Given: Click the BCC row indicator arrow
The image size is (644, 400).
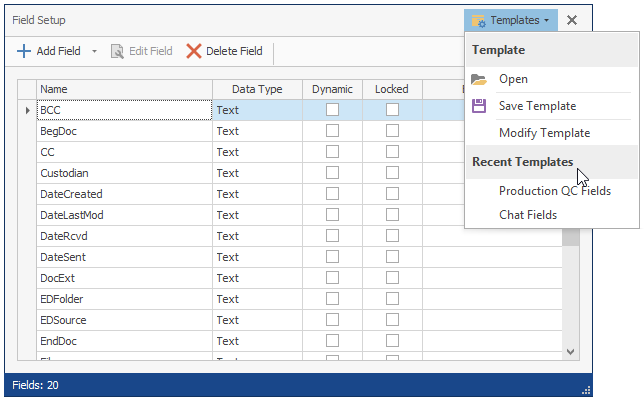Looking at the screenshot, I should click(x=27, y=110).
